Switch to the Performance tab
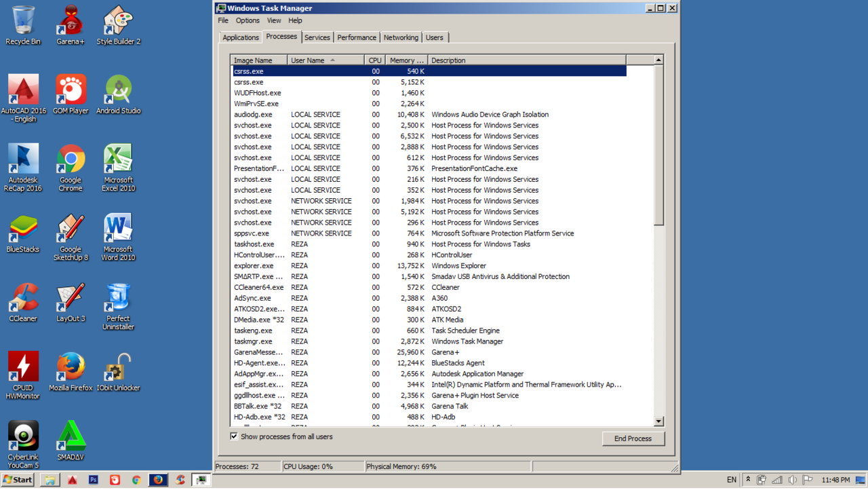868x490 pixels. coord(357,38)
